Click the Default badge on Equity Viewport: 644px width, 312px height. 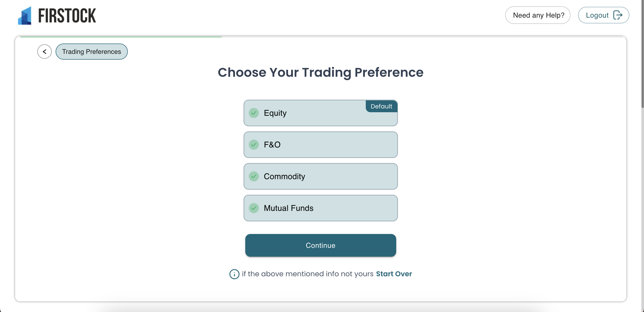click(x=381, y=106)
